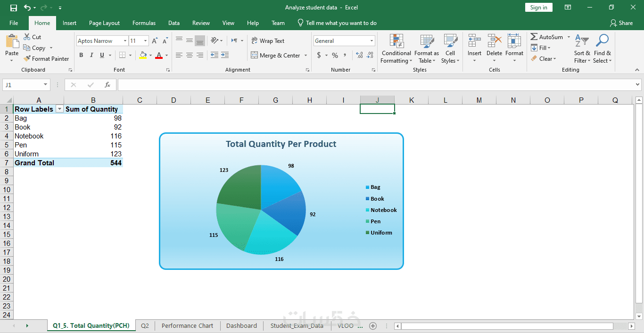This screenshot has width=644, height=333.
Task: Click the Save icon in title bar
Action: click(13, 8)
